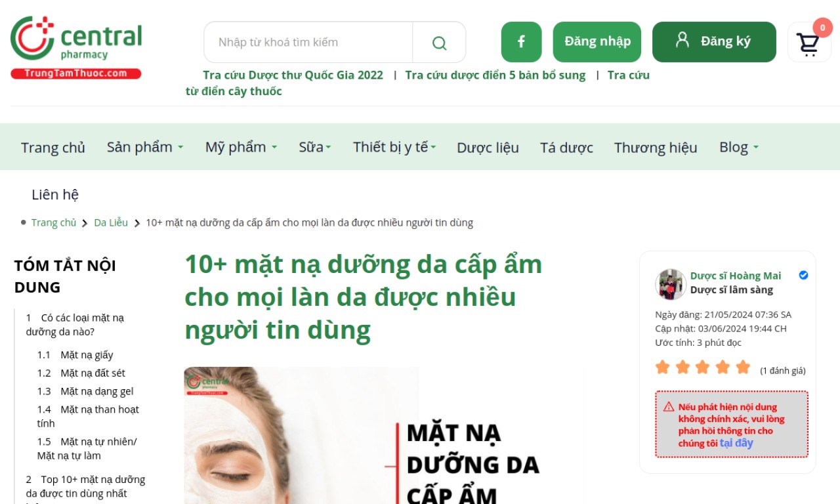Screen dimensions: 840x504
Task: Click the Dược sĩ lâm sàng label
Action: click(732, 290)
